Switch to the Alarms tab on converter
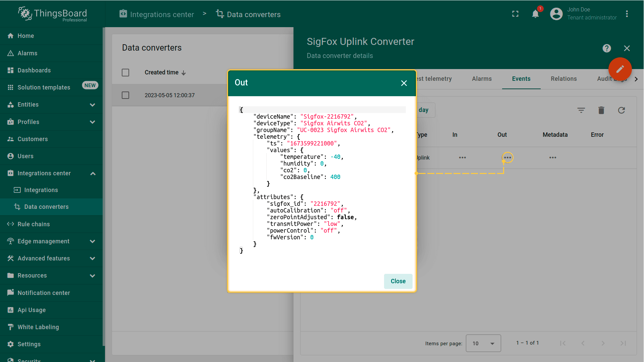 [x=482, y=79]
